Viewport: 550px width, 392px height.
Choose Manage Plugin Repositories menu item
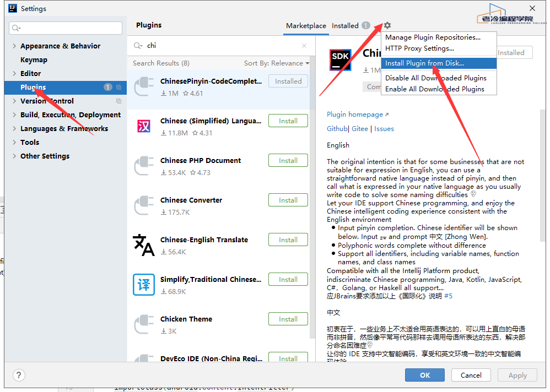(439, 37)
